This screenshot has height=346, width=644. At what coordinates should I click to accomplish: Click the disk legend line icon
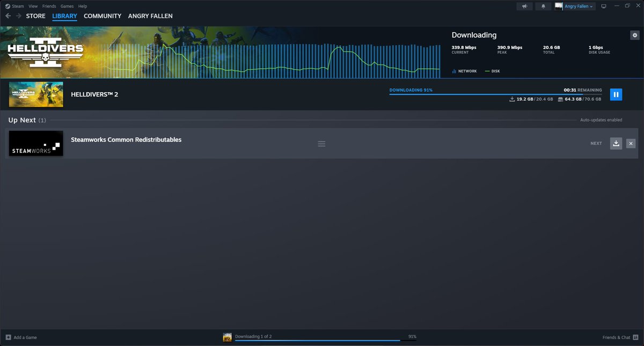[x=487, y=71]
